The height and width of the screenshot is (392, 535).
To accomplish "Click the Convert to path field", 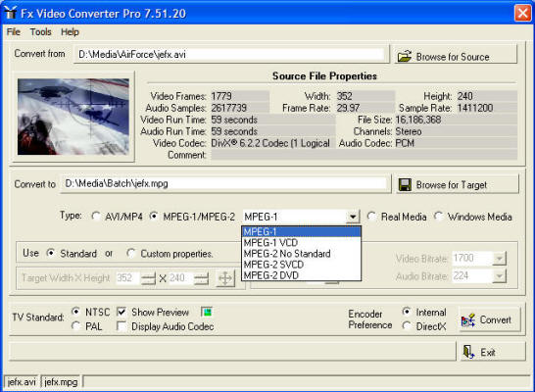I will (225, 184).
